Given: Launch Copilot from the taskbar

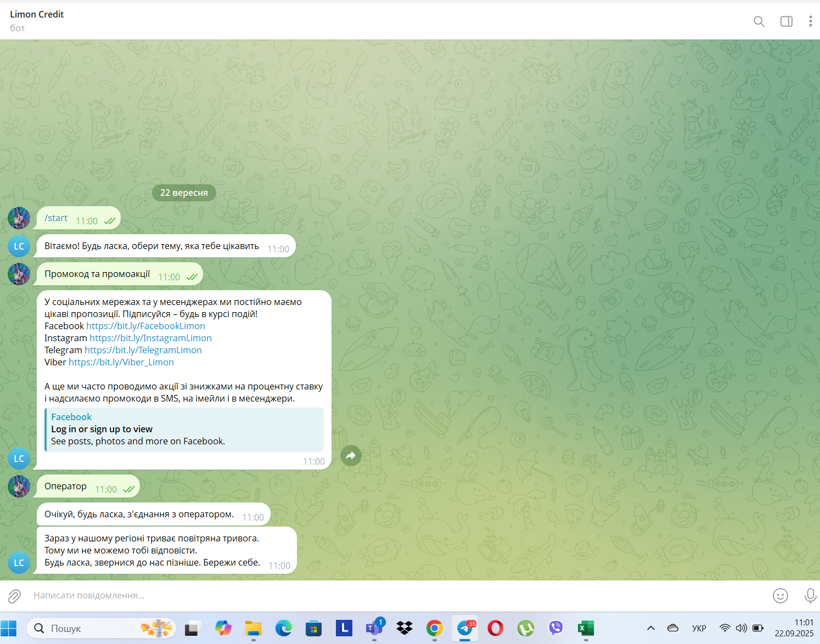Looking at the screenshot, I should point(223,629).
